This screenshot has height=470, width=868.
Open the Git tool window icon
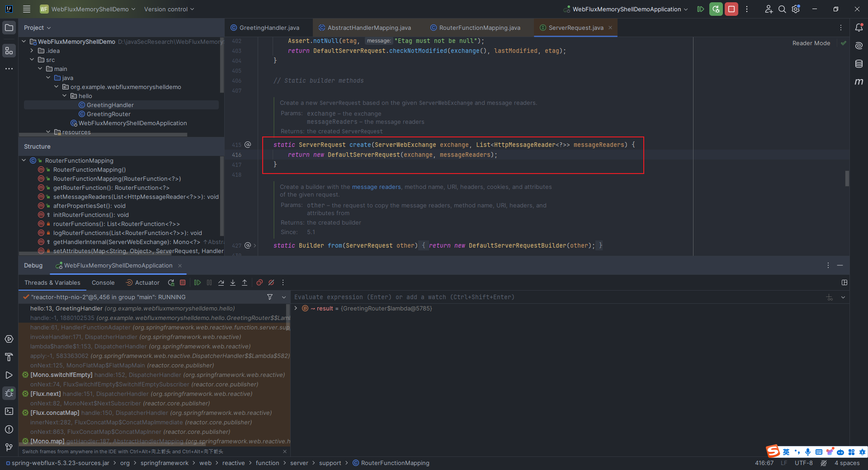(x=9, y=447)
